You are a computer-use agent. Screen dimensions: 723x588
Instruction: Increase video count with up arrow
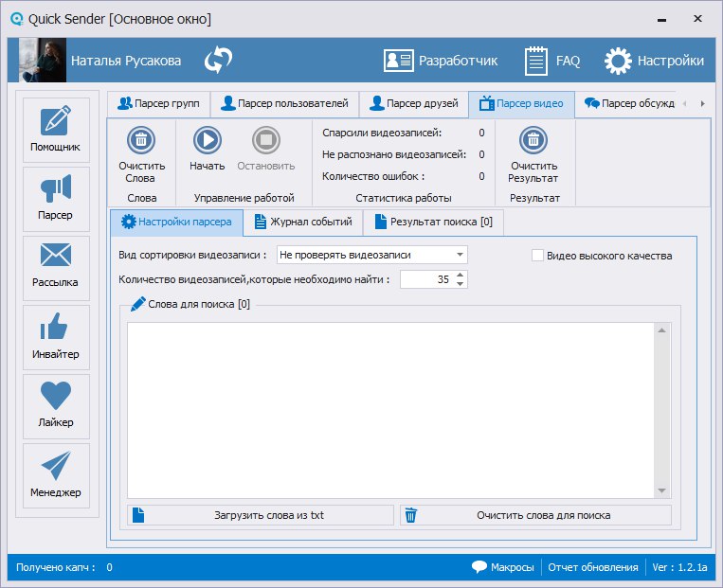[x=461, y=275]
